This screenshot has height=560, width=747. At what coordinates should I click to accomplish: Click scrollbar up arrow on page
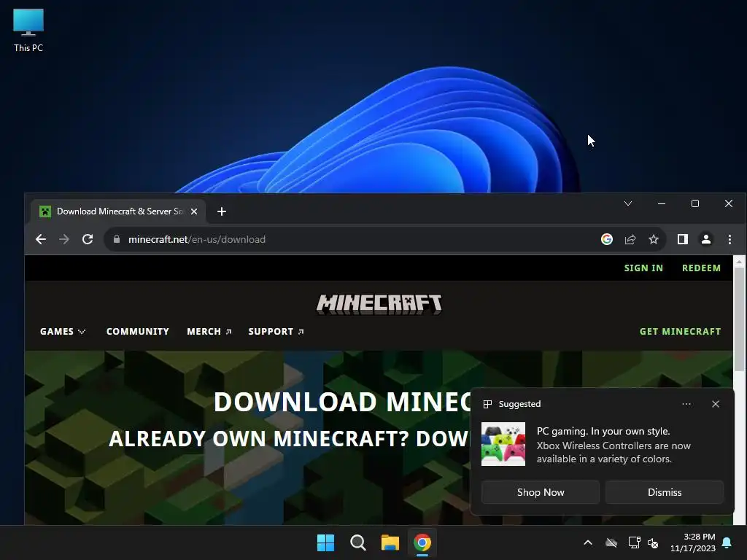pyautogui.click(x=739, y=262)
